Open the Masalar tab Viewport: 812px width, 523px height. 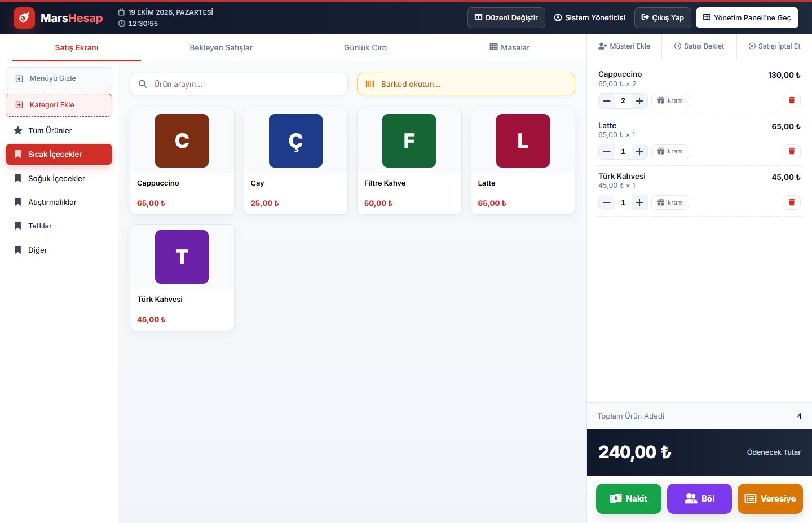pyautogui.click(x=510, y=47)
